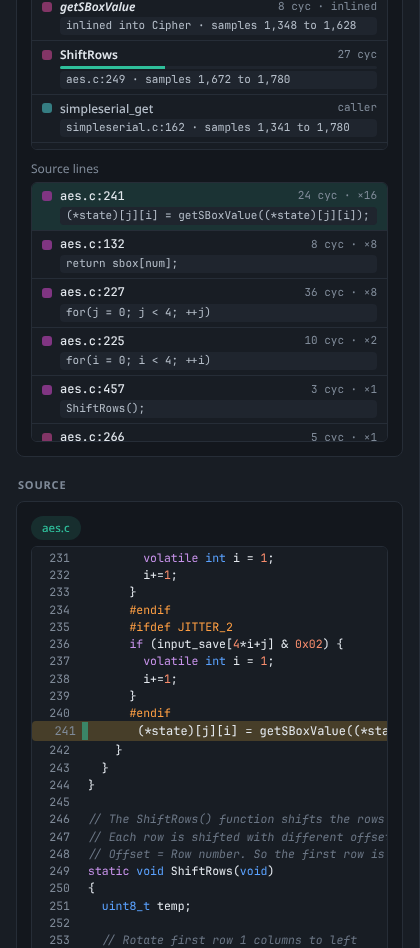Viewport: 420px width, 948px height.
Task: Select the aes.c:241 source line entry
Action: click(x=209, y=206)
